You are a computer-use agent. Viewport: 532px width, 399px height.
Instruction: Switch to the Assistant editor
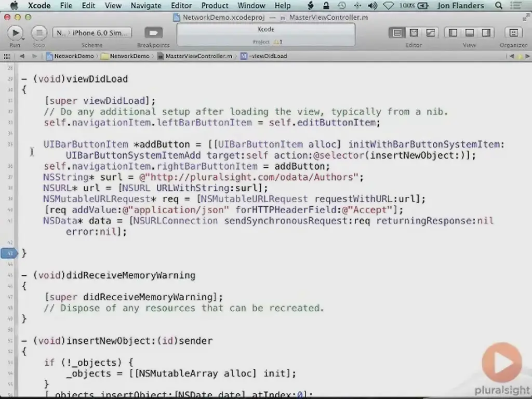[x=414, y=33]
